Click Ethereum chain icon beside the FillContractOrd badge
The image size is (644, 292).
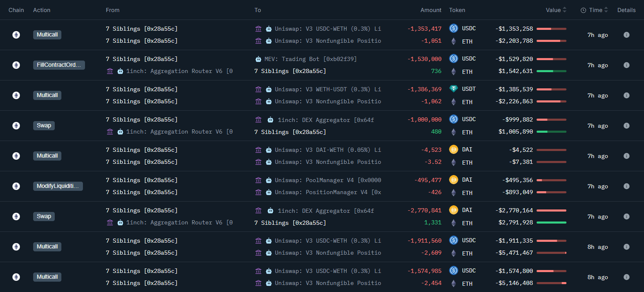pyautogui.click(x=16, y=65)
